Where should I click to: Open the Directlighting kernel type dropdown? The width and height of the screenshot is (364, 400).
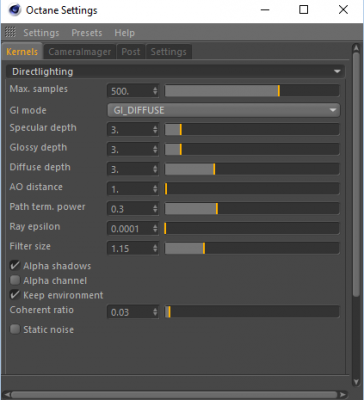click(x=176, y=72)
